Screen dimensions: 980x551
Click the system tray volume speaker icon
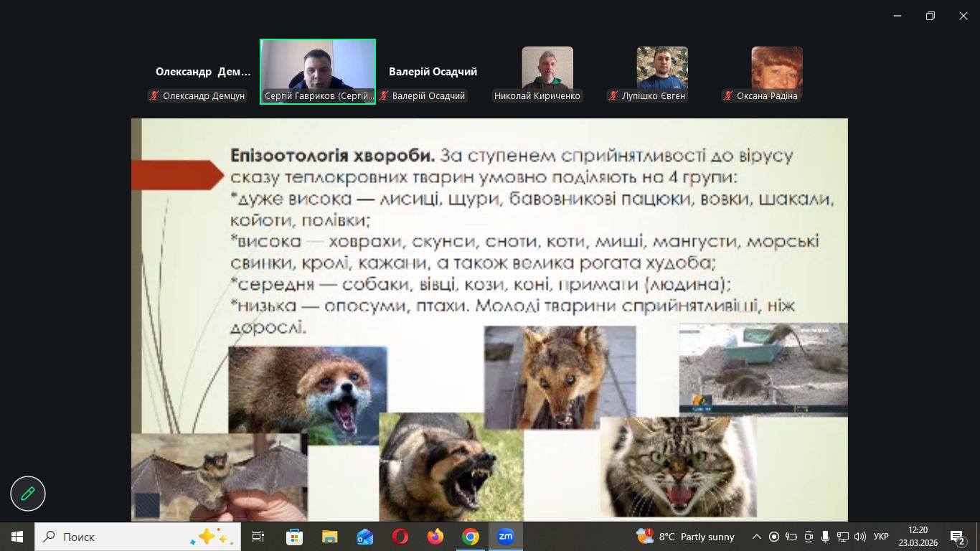(x=859, y=537)
